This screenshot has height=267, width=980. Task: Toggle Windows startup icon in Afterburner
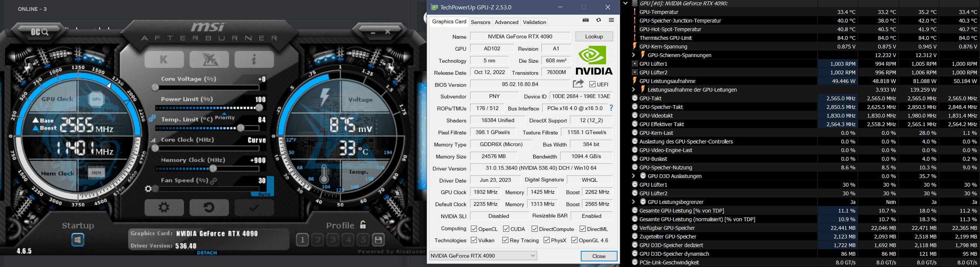78,240
